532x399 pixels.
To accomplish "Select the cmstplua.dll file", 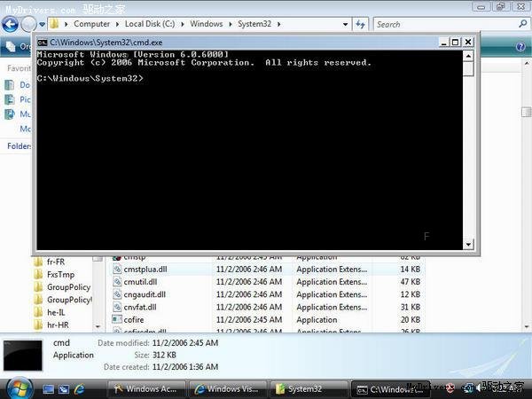I will [x=145, y=270].
